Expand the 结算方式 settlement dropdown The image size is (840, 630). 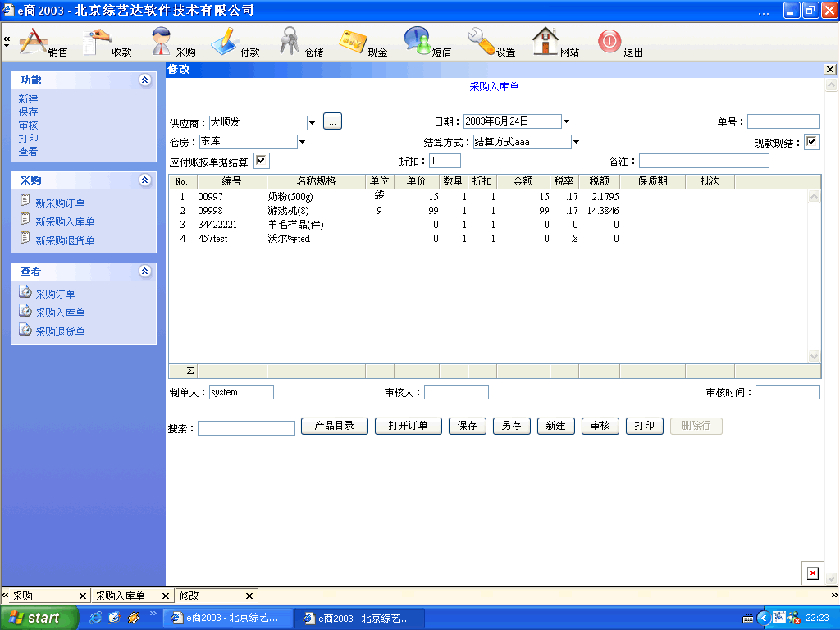pyautogui.click(x=576, y=142)
